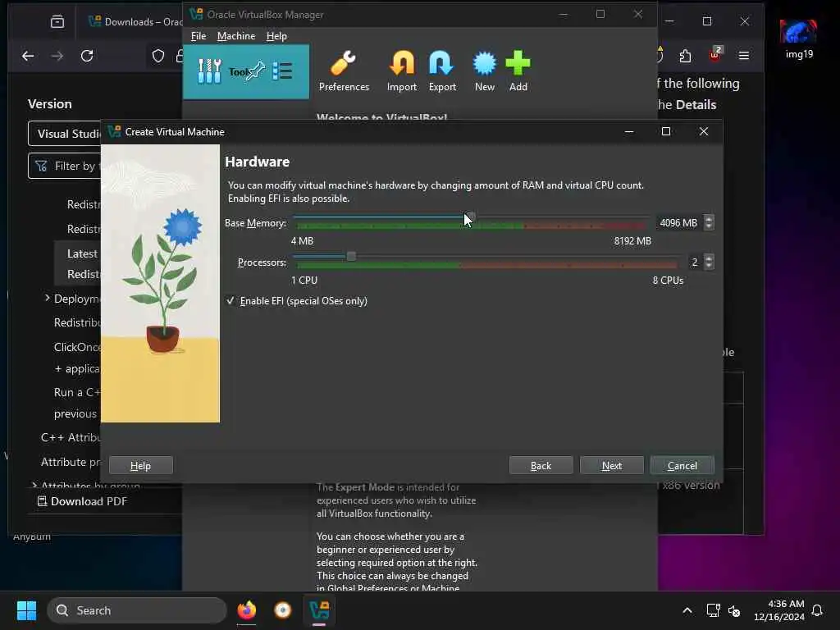Click the Export appliance icon

pyautogui.click(x=442, y=71)
